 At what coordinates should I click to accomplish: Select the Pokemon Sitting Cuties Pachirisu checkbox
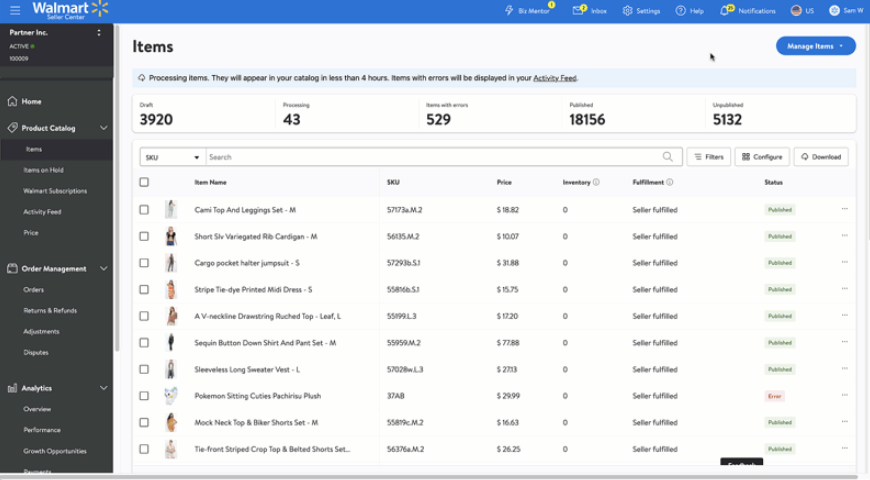click(x=144, y=396)
